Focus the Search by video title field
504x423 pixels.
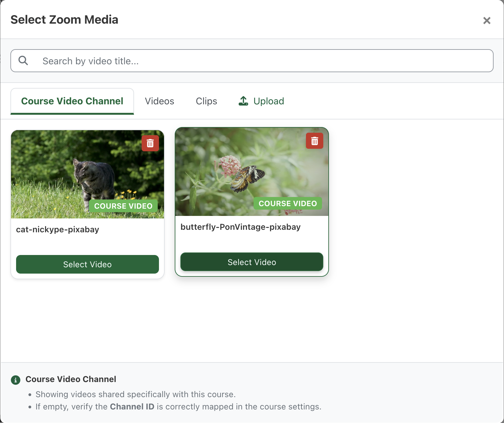[252, 61]
